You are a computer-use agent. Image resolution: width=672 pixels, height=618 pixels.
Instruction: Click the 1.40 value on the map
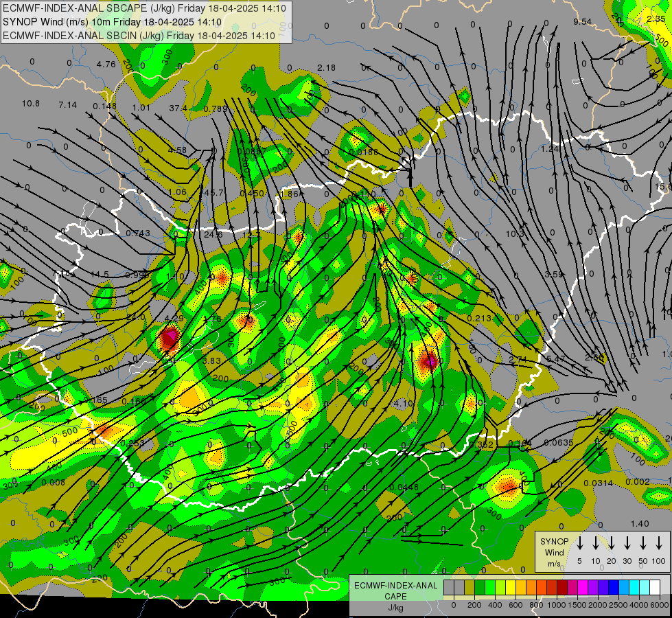pyautogui.click(x=640, y=524)
